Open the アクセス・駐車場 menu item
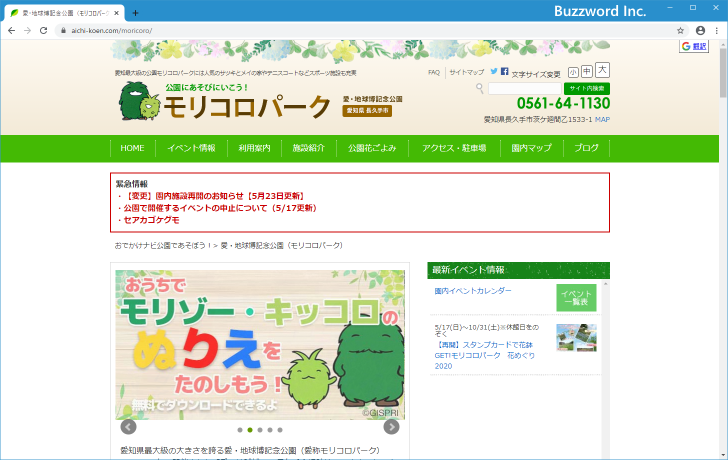Screen dimensions: 728x460 pyautogui.click(x=454, y=148)
